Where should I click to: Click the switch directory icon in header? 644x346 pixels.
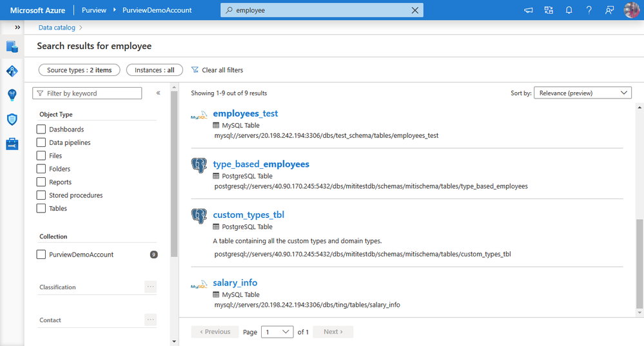click(x=549, y=10)
